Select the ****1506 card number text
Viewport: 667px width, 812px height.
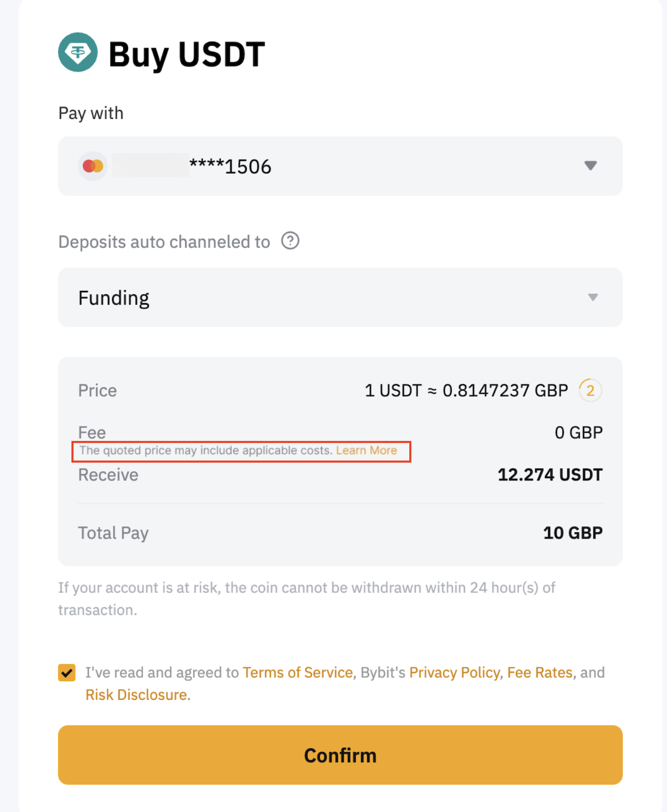tap(231, 167)
